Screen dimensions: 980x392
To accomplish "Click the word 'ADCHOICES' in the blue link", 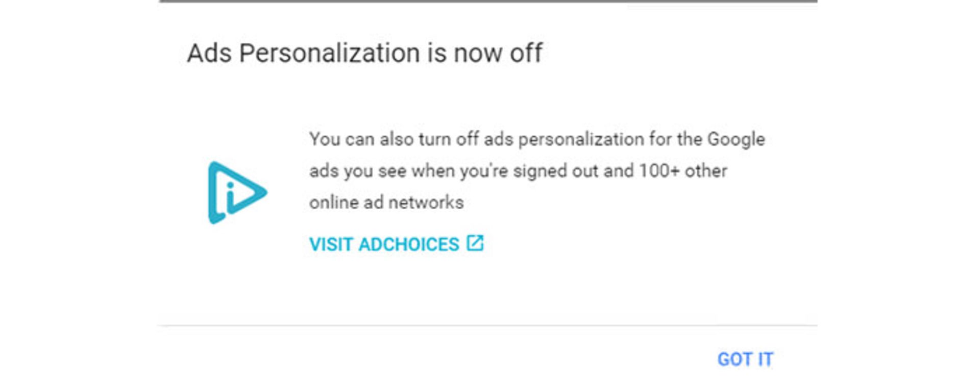I will (409, 244).
